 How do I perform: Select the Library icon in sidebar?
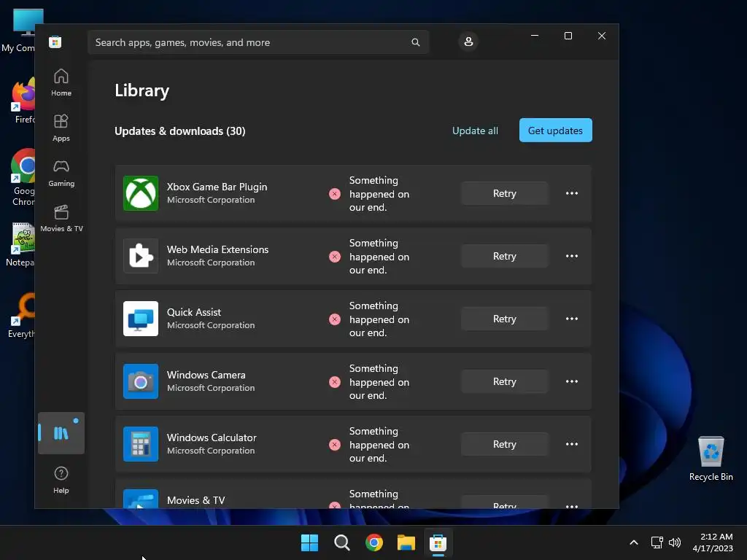pyautogui.click(x=61, y=433)
